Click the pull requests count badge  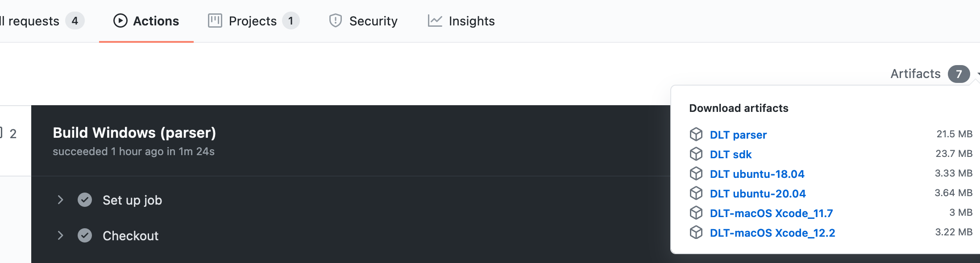pos(75,21)
